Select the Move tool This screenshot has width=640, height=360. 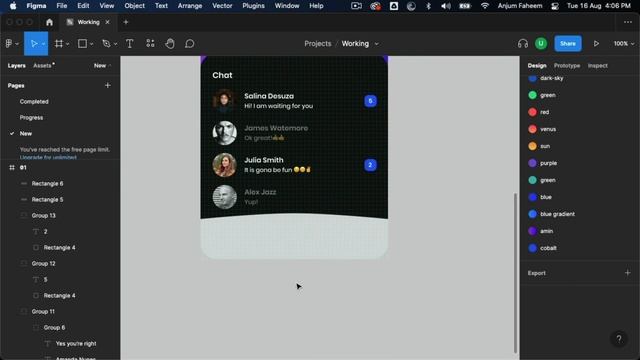point(34,44)
